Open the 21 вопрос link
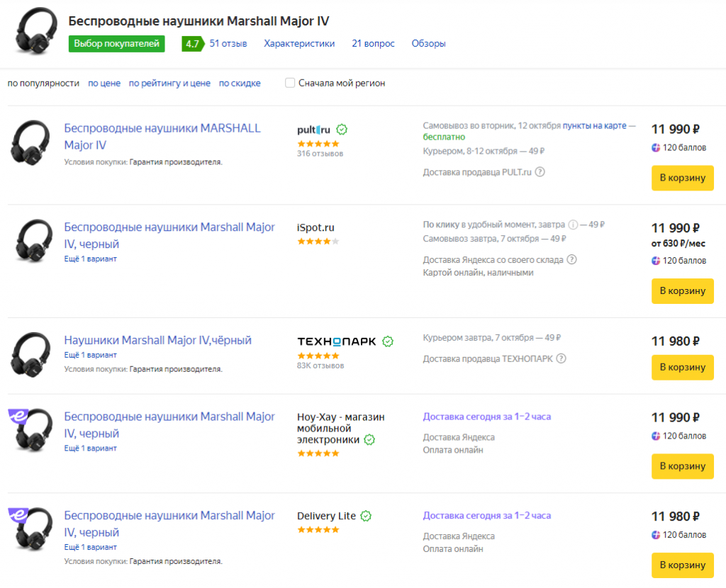Viewport: 726px width, 588px height. [373, 43]
